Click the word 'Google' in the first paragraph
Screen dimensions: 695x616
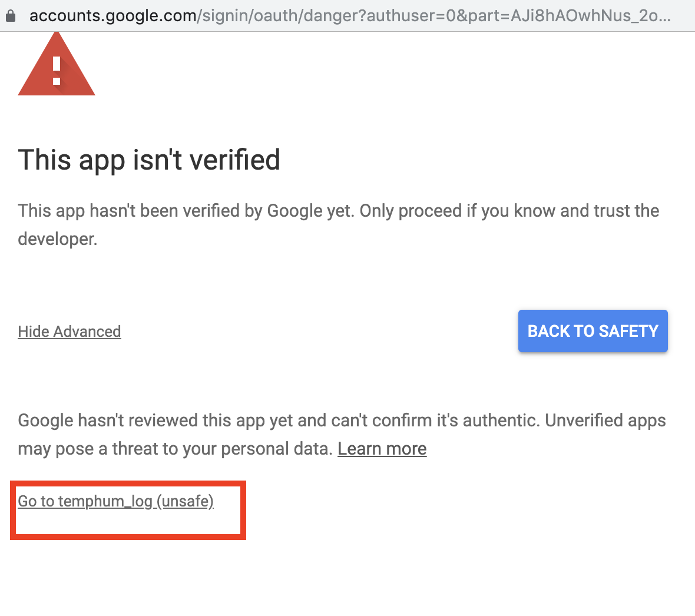click(x=294, y=211)
